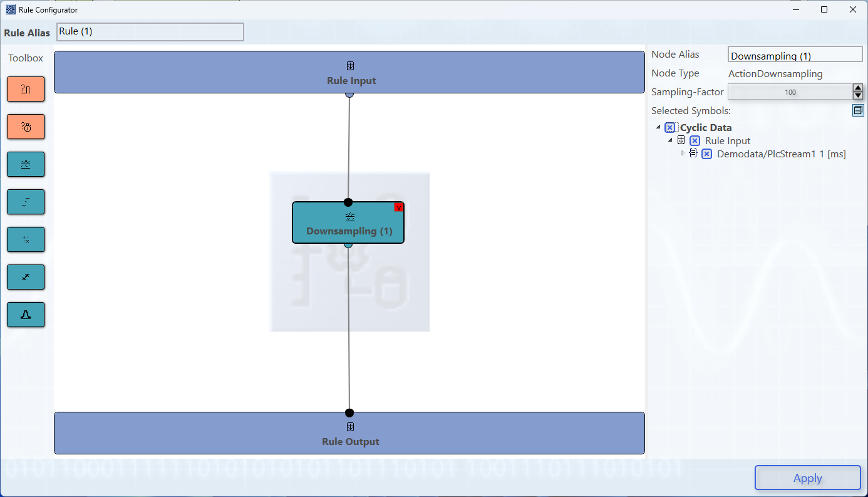Focus the Node Alias text field
This screenshot has height=497, width=868.
(x=795, y=55)
